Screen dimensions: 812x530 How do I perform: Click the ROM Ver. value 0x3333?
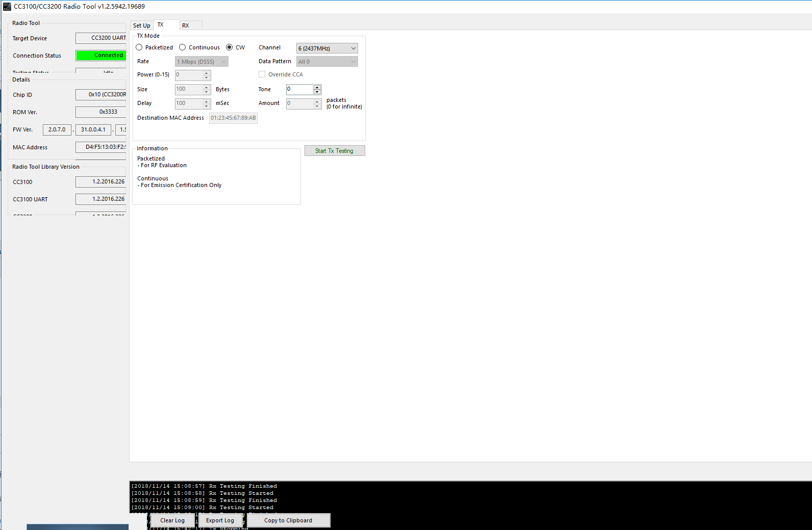(x=101, y=112)
